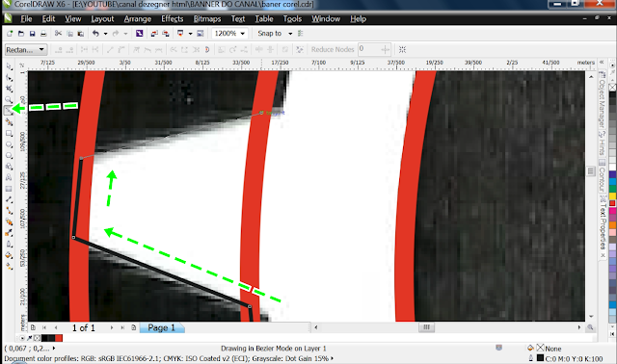
Task: Select the Parallel Dimension tool
Action: (x=9, y=199)
